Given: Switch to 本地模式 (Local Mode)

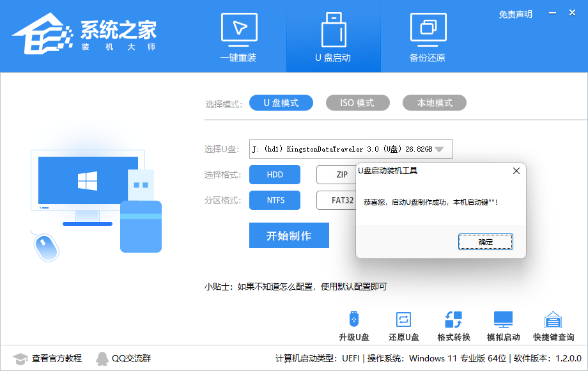Looking at the screenshot, I should coord(434,102).
